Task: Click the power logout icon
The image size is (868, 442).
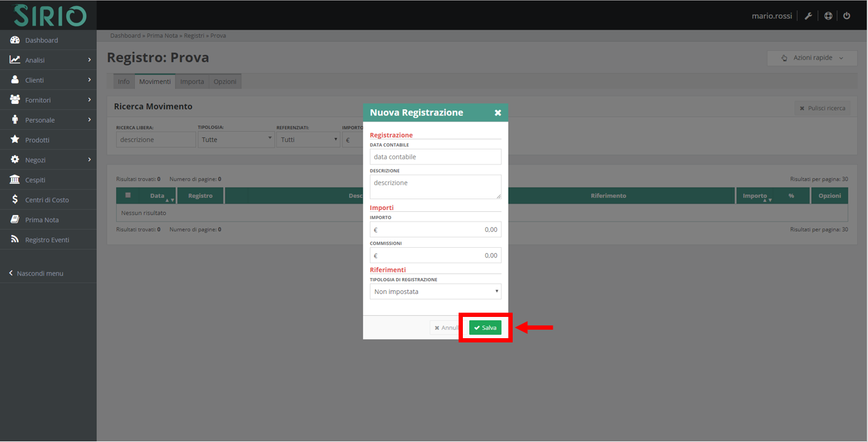Action: tap(847, 16)
